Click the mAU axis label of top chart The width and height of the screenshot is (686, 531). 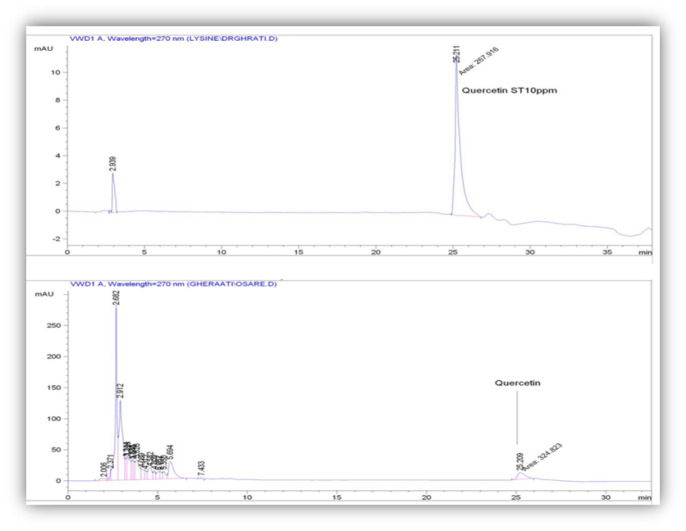pos(45,46)
